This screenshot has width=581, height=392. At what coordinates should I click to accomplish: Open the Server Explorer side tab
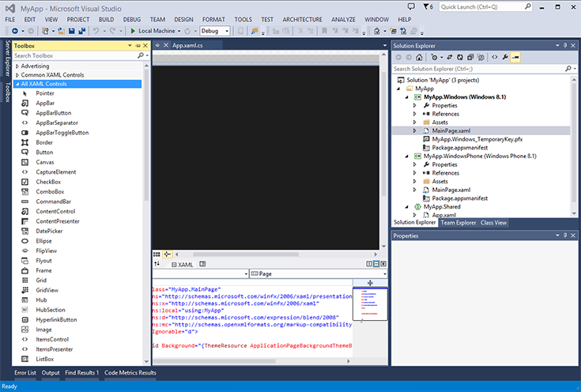pyautogui.click(x=7, y=58)
